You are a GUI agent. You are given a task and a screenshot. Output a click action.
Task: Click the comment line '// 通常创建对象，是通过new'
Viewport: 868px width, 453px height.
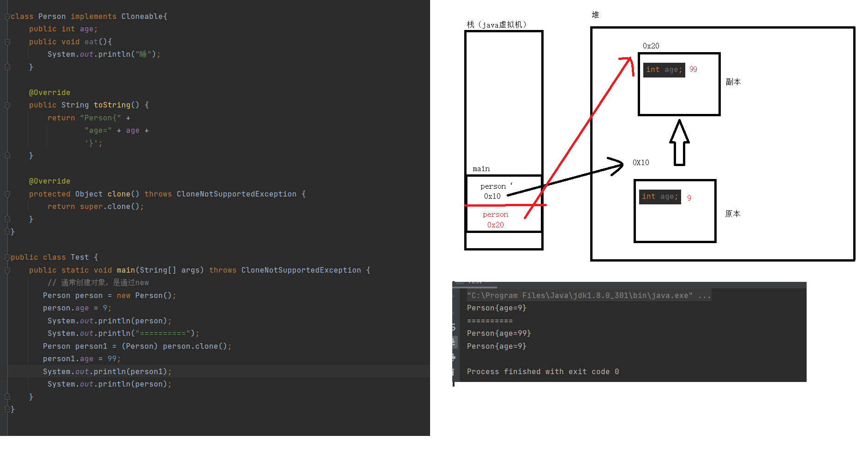98,283
